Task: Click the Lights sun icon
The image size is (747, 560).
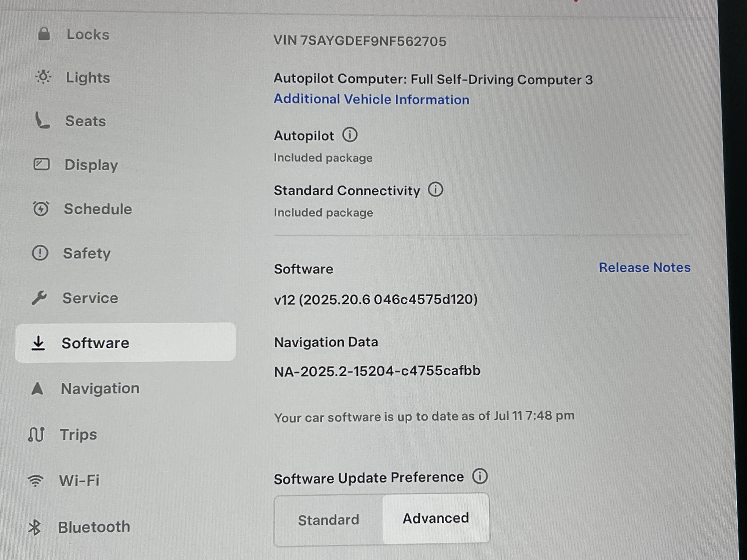Action: pyautogui.click(x=43, y=77)
